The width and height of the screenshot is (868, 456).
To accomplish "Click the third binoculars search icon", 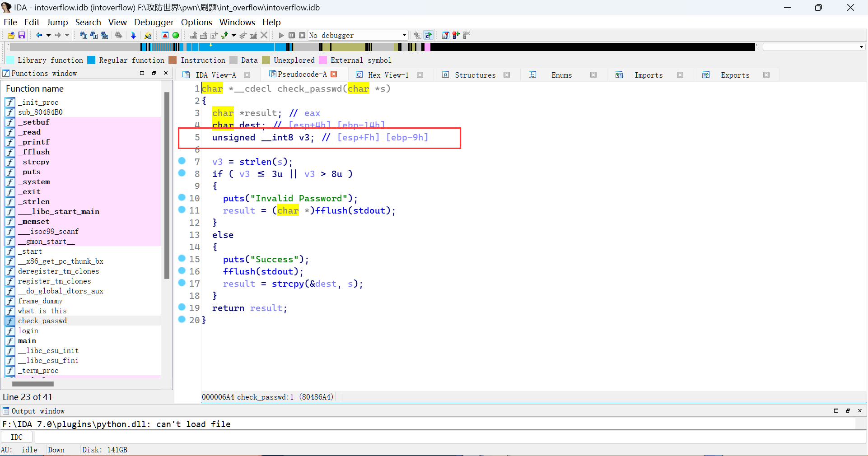I will [104, 35].
